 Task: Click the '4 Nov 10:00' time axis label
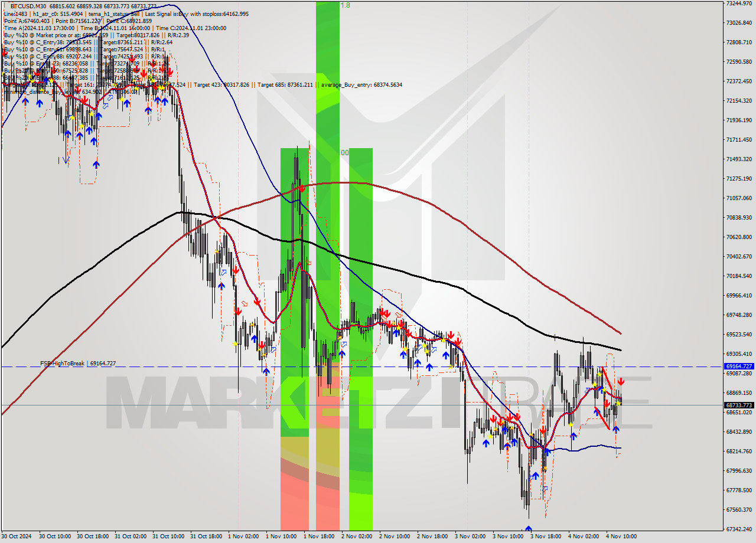[621, 537]
